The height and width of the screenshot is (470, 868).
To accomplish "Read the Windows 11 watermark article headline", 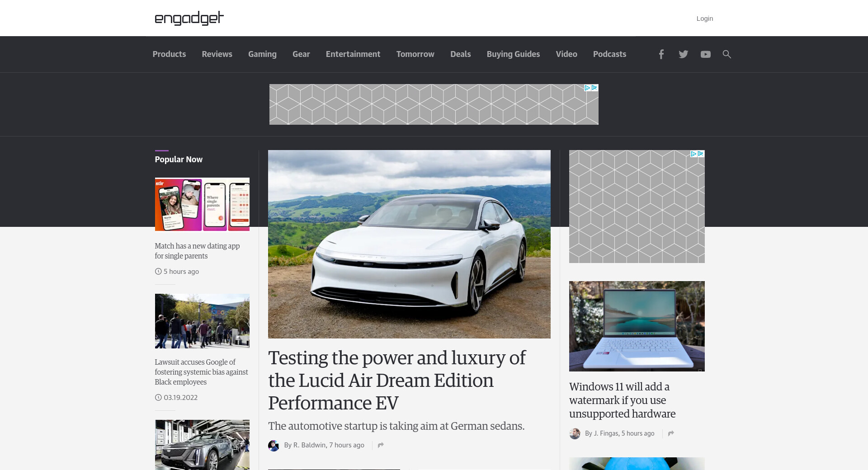I will (x=623, y=400).
